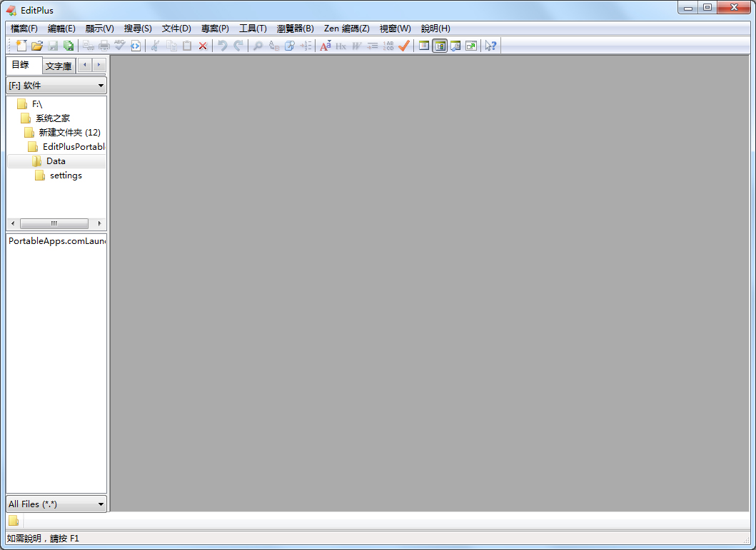Screen dimensions: 756x550
Task: Undo the last action
Action: click(x=222, y=46)
